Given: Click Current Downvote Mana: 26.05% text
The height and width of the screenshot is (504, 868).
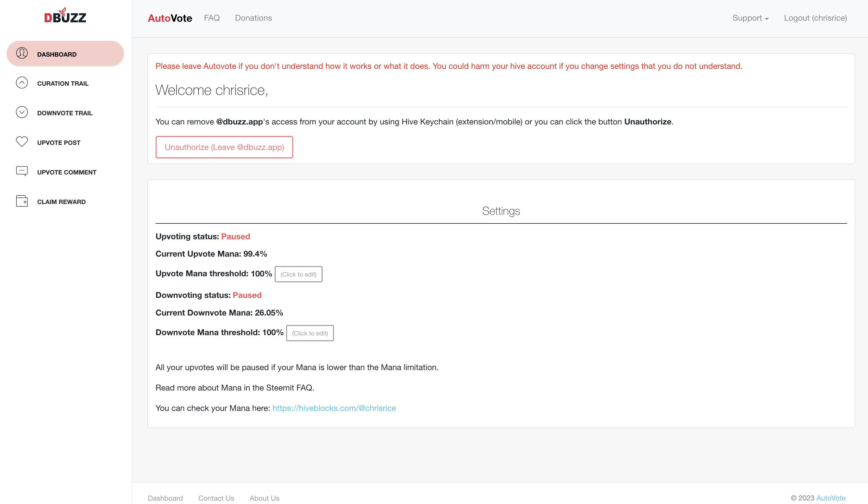Looking at the screenshot, I should tap(219, 313).
